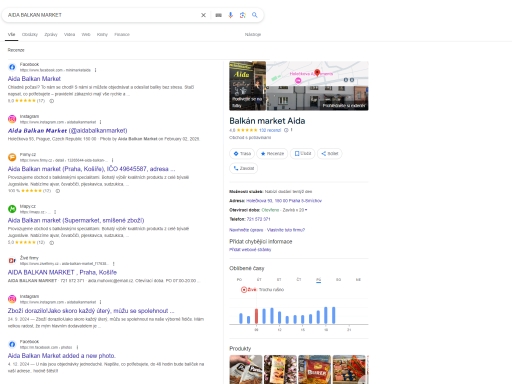Click rating info icon under Mapy.cz result (12)

tap(52, 243)
